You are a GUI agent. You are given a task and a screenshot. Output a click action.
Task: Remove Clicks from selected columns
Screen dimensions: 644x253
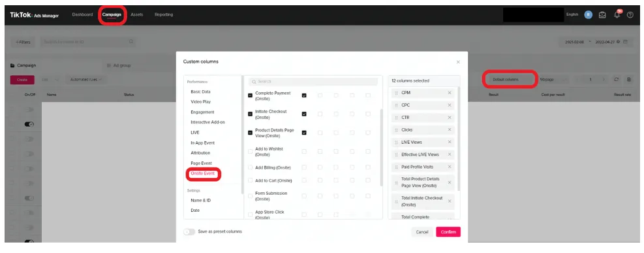coord(450,129)
